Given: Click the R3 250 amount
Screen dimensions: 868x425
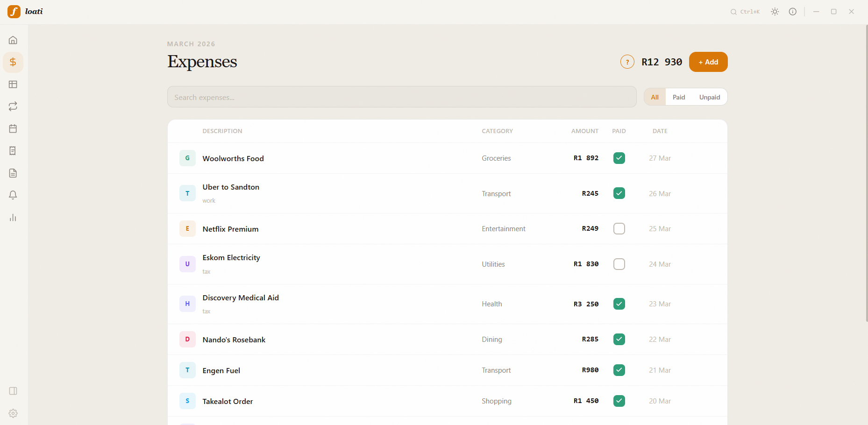Looking at the screenshot, I should [x=586, y=304].
